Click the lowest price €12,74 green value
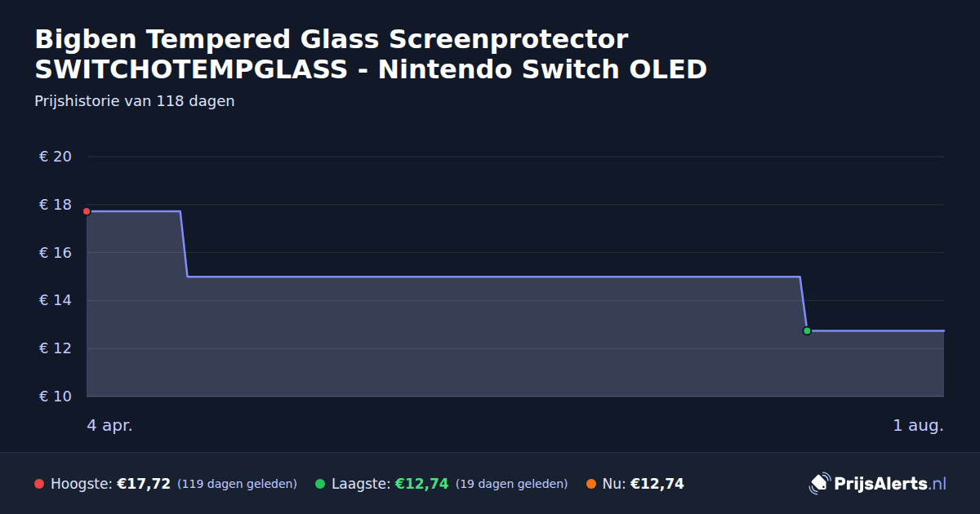Viewport: 980px width, 514px height. pyautogui.click(x=422, y=484)
